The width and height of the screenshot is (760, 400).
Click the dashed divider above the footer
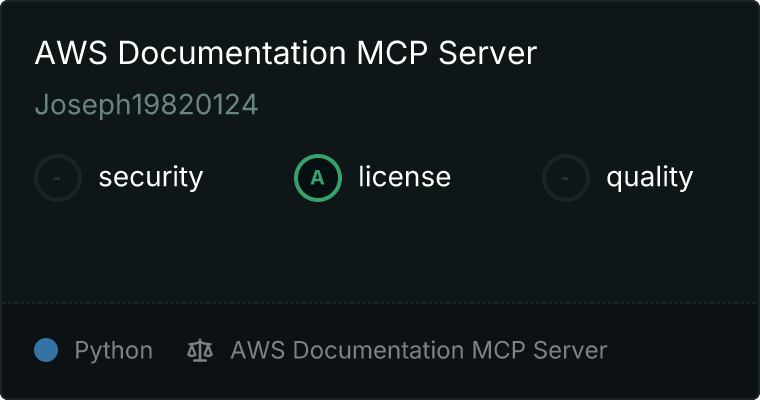[380, 302]
